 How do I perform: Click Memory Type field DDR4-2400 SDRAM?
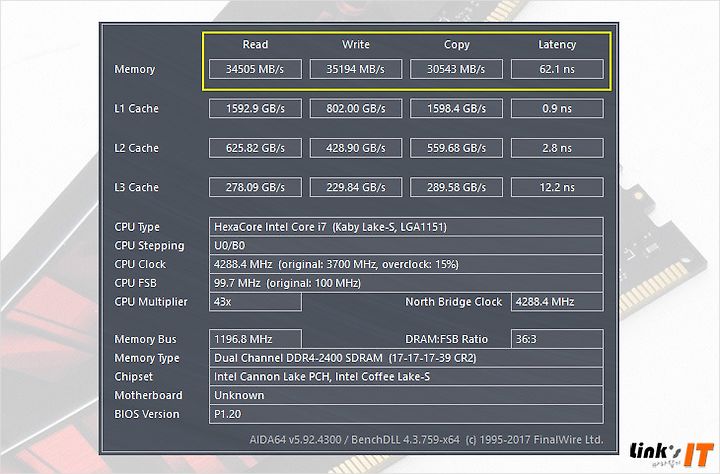tap(406, 358)
